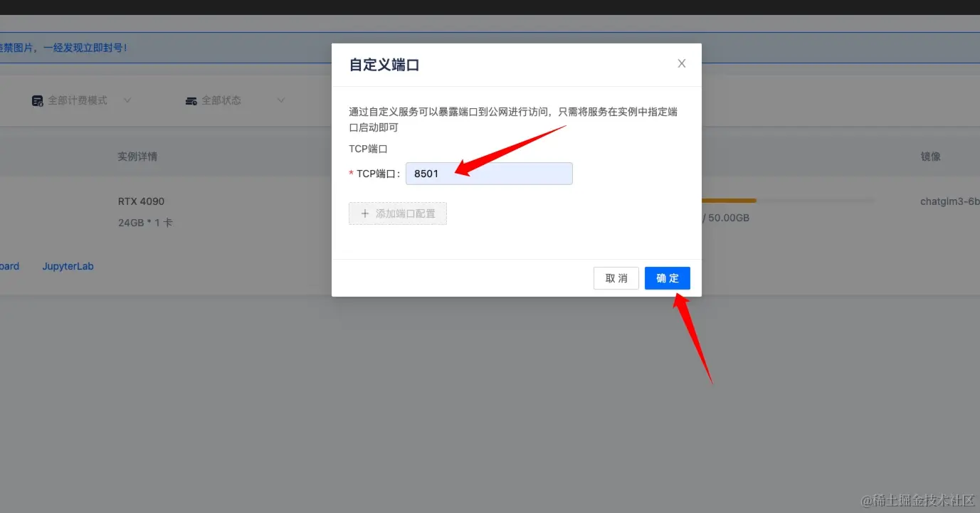Click the 50.00GB disk usage bar
This screenshot has height=513, width=980.
tap(726, 201)
